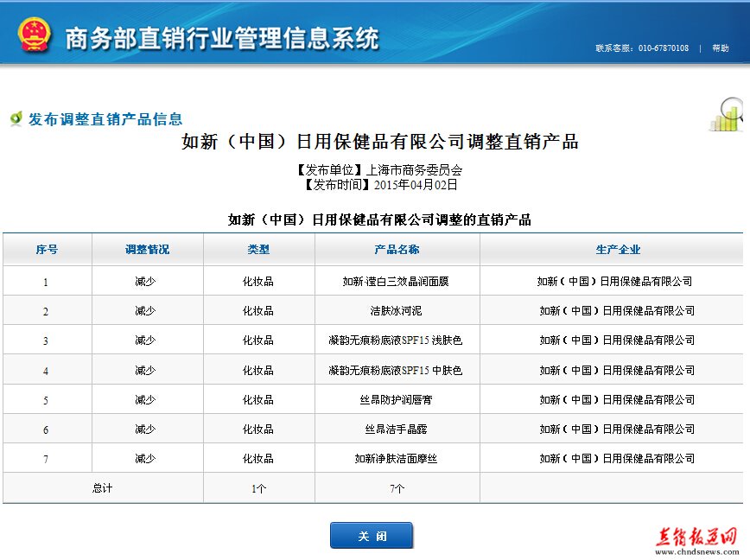Click product name 洁肤冰河泥

tap(396, 311)
